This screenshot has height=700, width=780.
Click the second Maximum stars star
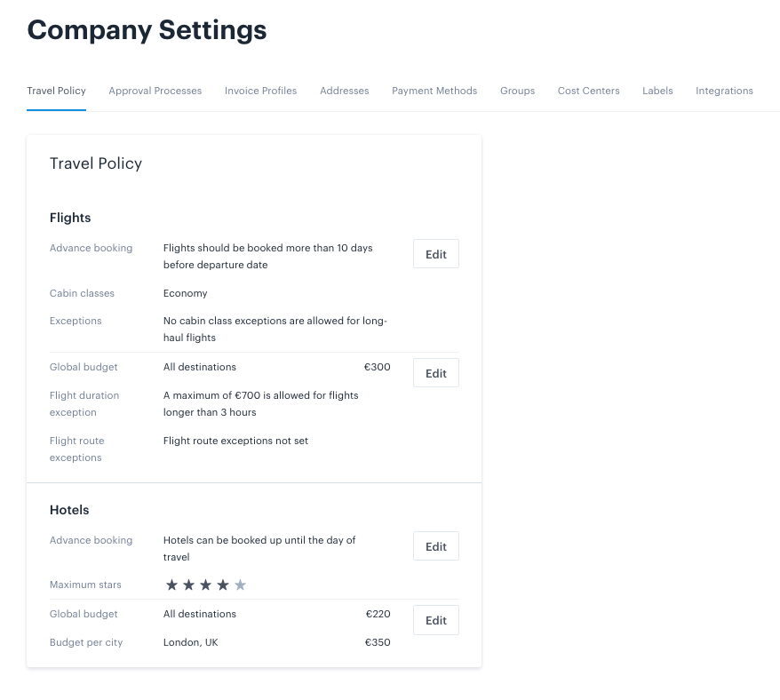188,585
